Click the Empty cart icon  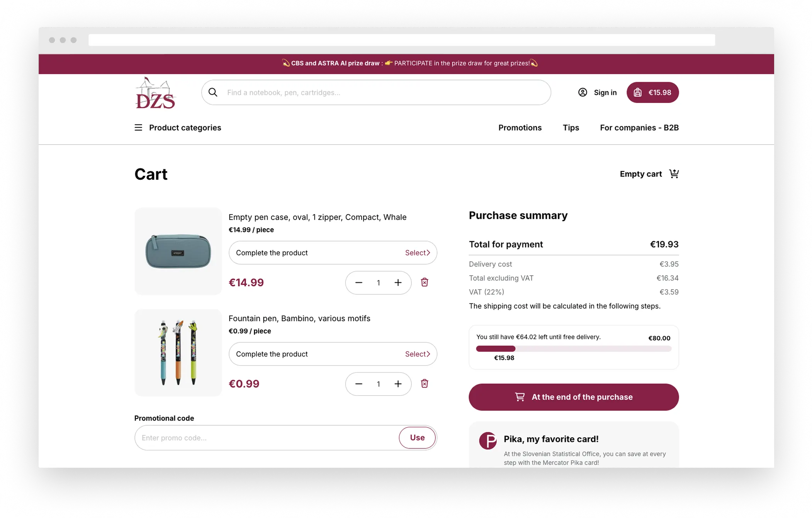coord(674,174)
